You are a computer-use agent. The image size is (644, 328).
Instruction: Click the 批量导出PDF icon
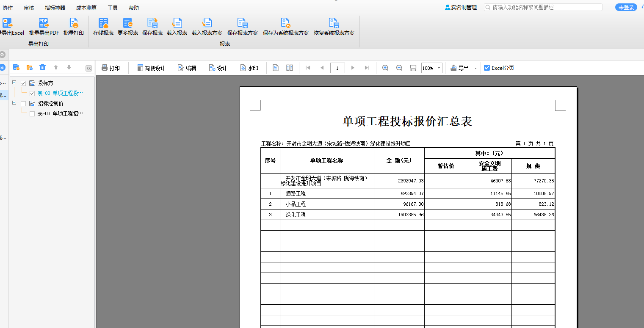click(44, 23)
